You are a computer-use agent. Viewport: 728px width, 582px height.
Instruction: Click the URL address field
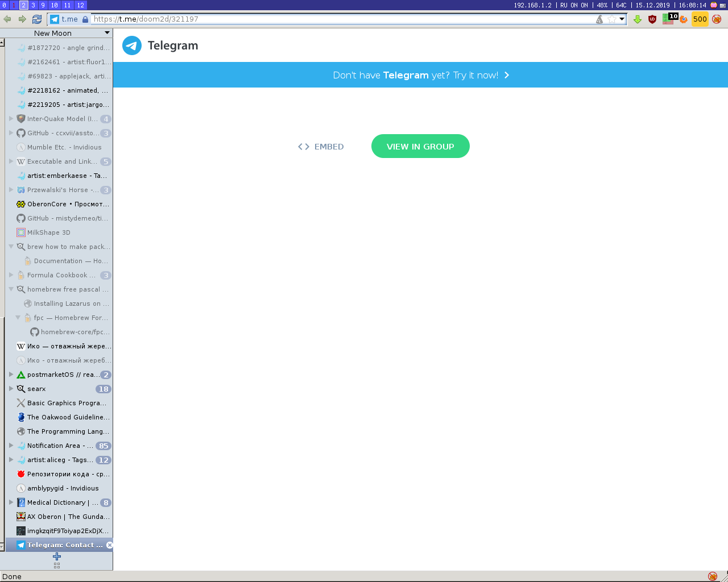343,19
